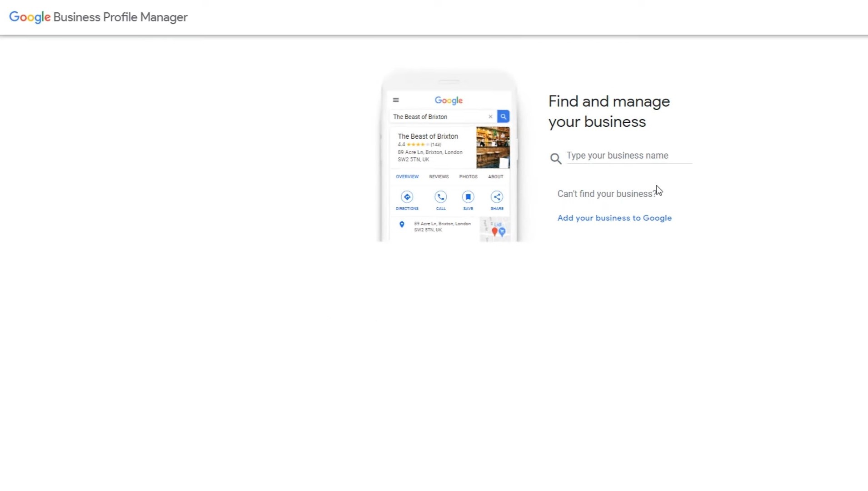Select the OVERVIEW tab in phone mockup
The image size is (868, 491).
[407, 177]
